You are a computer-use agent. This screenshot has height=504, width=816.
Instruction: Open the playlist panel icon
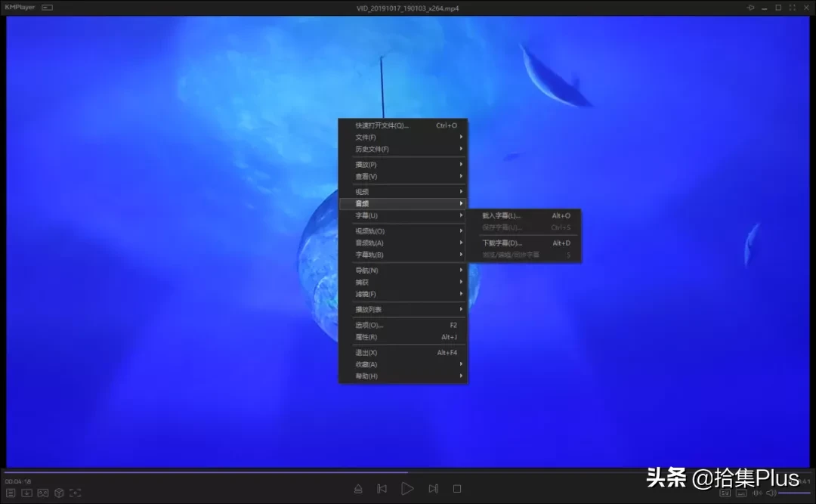(11, 493)
